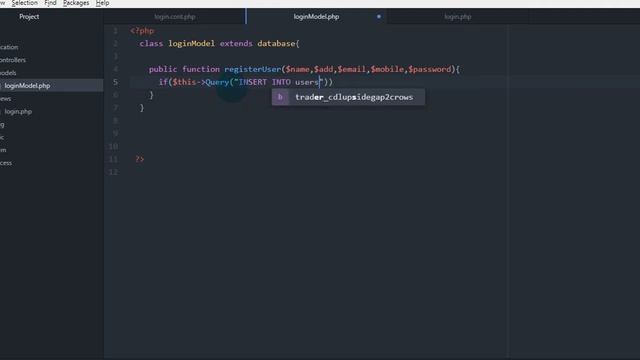Click the 'extends' keyword in code
Viewport: 640px width, 360px height.
pyautogui.click(x=236, y=43)
